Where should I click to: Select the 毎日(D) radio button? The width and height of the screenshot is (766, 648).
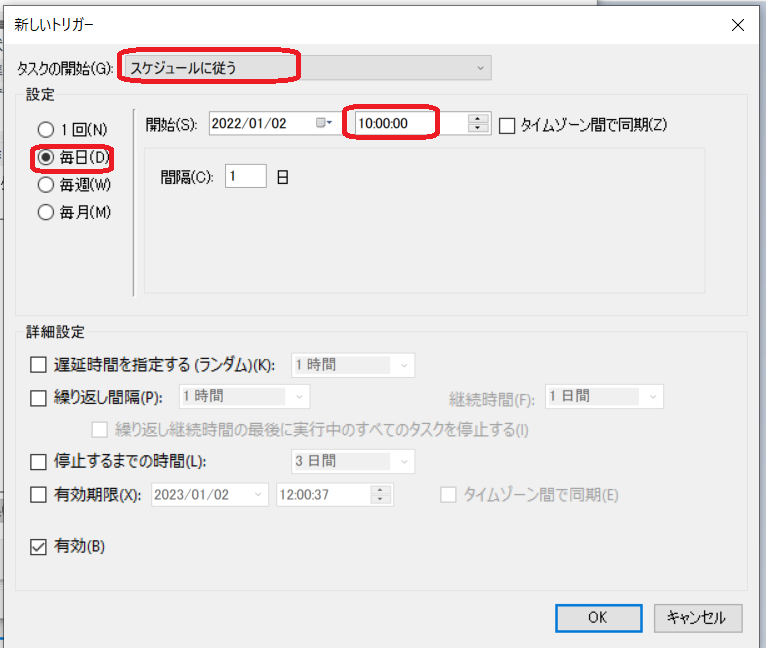[45, 157]
